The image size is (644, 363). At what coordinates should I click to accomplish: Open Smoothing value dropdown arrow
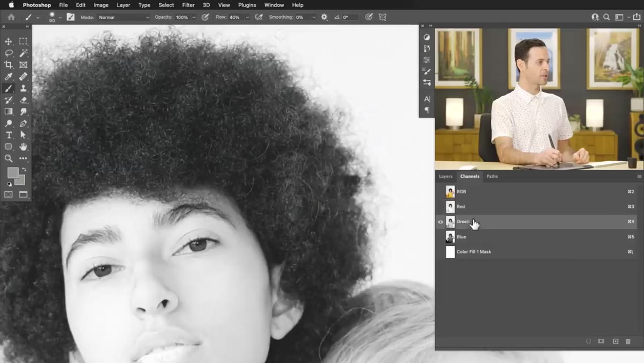(314, 17)
